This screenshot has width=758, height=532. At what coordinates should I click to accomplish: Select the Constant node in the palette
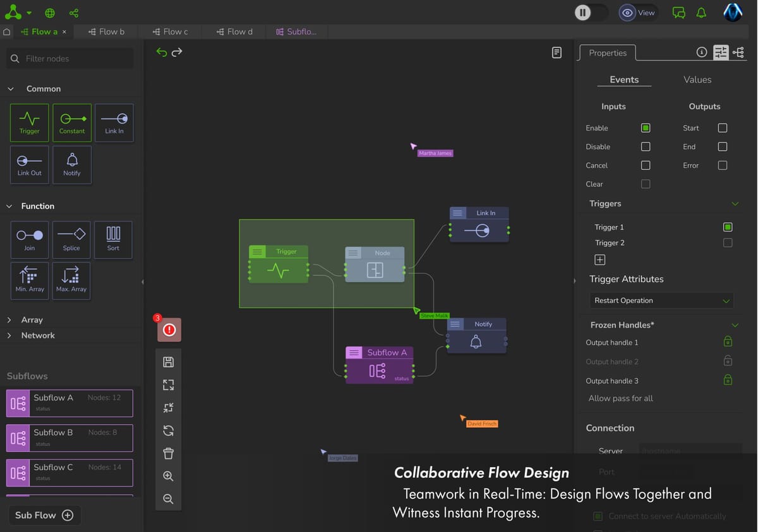[72, 122]
